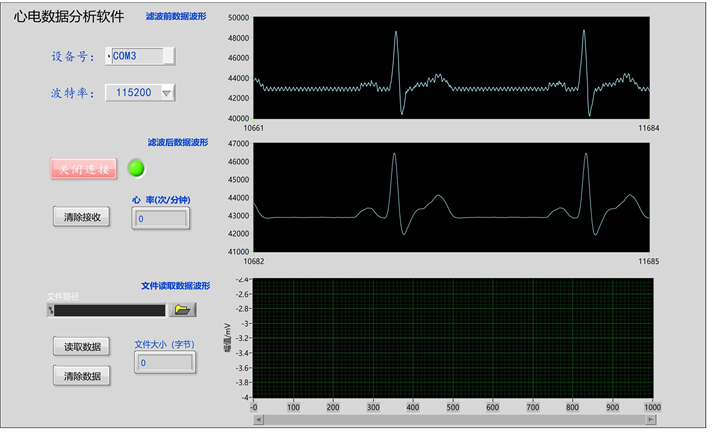Click the 文件大小 file size field
The height and width of the screenshot is (433, 713).
pyautogui.click(x=164, y=363)
